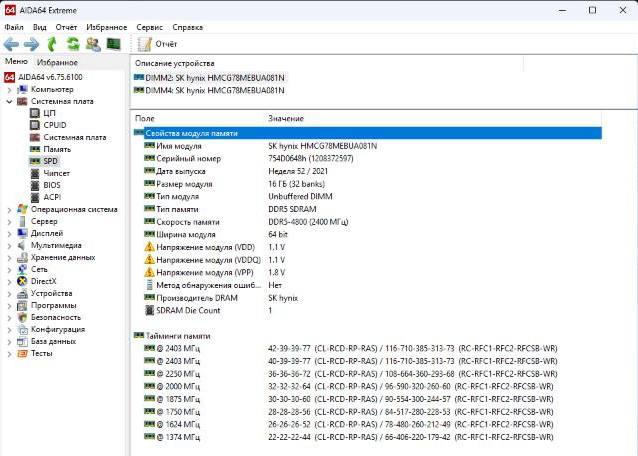The height and width of the screenshot is (456, 638).
Task: Click the Поле column header
Action: click(144, 118)
